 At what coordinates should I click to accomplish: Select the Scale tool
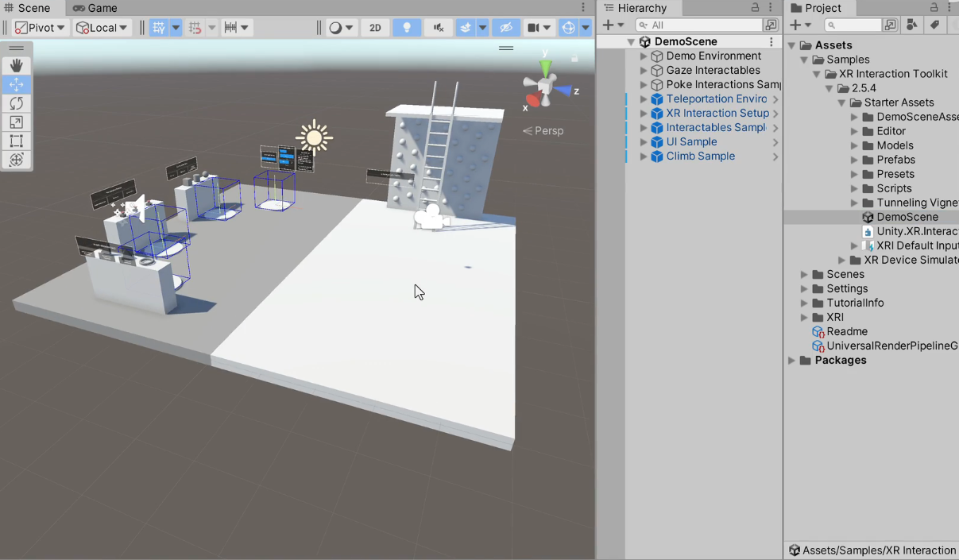pos(17,122)
